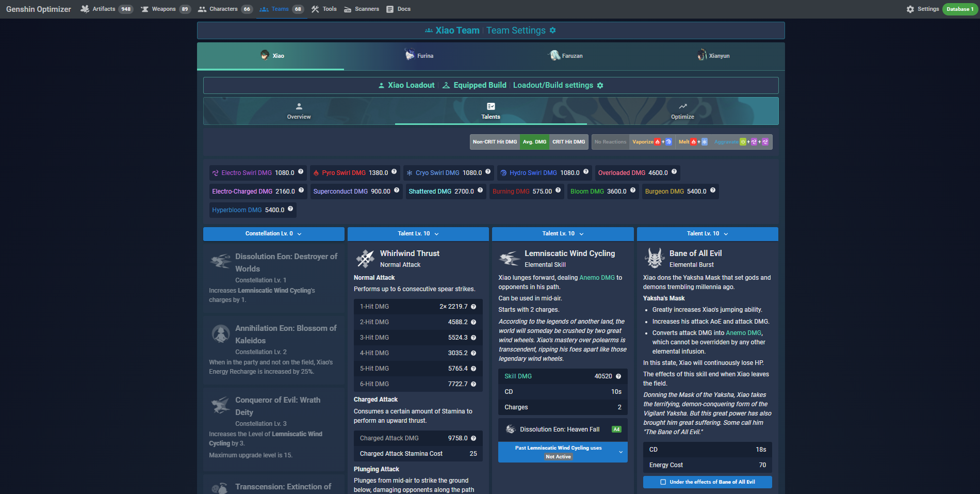Switch to the Optimize tab
Image resolution: width=980 pixels, height=494 pixels.
pyautogui.click(x=682, y=111)
